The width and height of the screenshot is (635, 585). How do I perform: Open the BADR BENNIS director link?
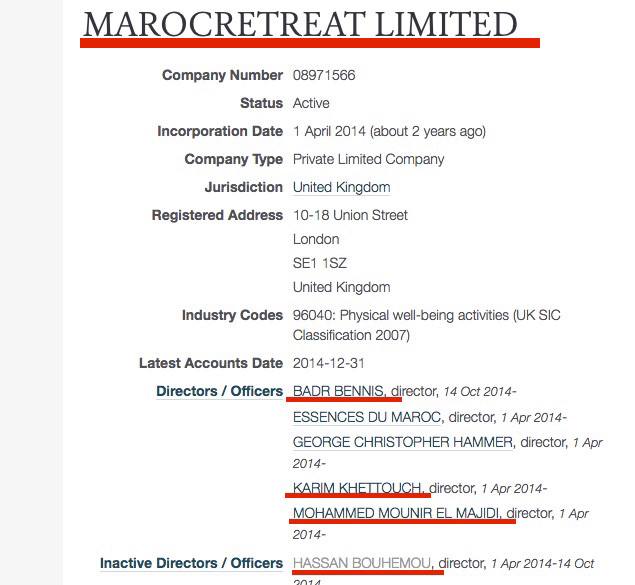click(340, 391)
